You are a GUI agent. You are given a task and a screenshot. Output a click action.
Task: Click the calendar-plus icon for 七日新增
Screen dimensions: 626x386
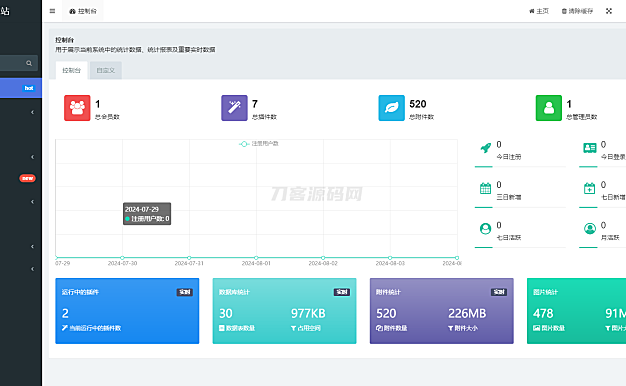point(590,188)
